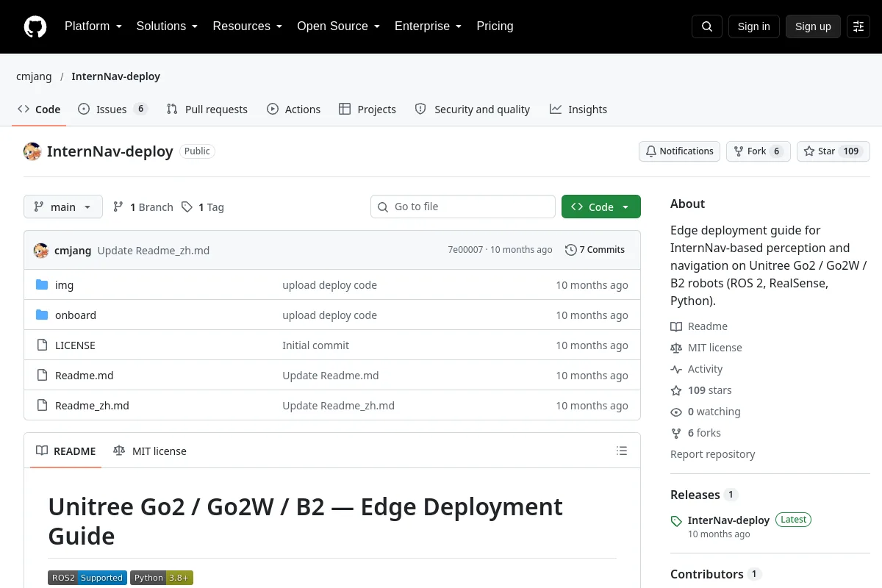Go to the Actions tab

pos(294,109)
